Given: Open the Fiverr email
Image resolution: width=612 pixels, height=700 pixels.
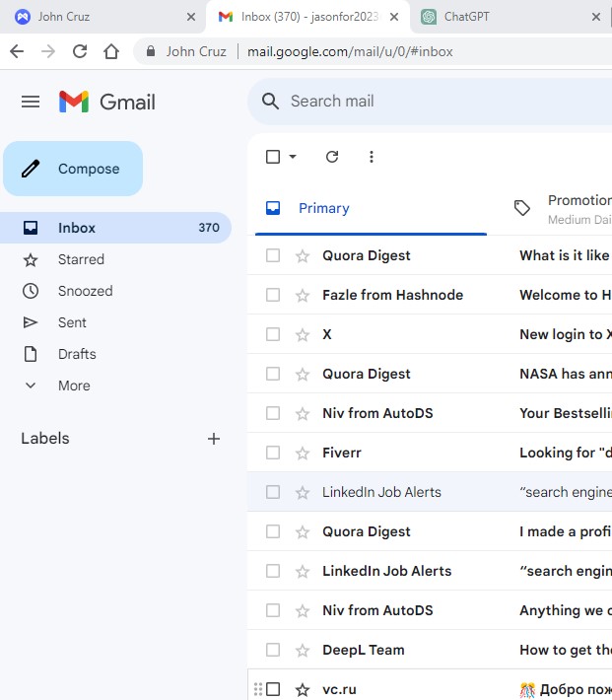Looking at the screenshot, I should coord(430,453).
